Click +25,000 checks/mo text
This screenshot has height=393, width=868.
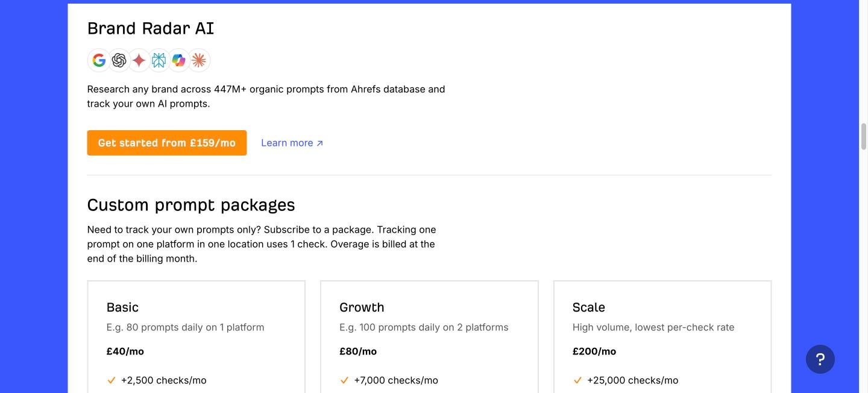(633, 380)
